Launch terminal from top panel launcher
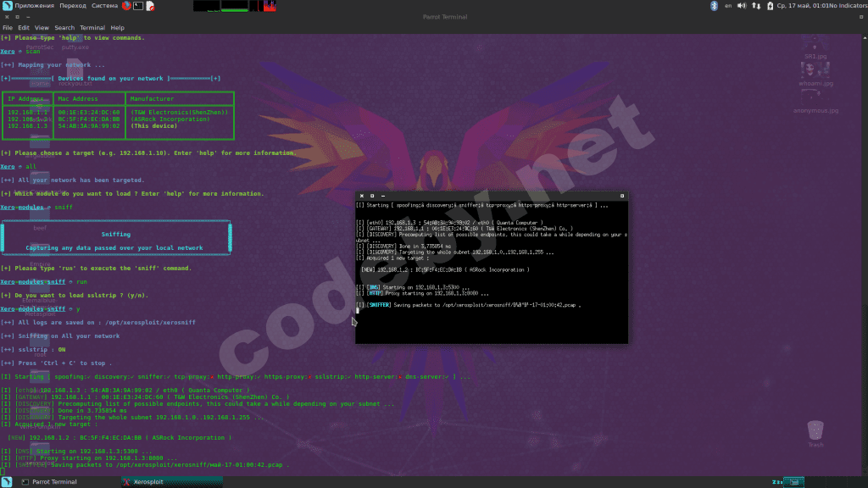 click(x=138, y=6)
